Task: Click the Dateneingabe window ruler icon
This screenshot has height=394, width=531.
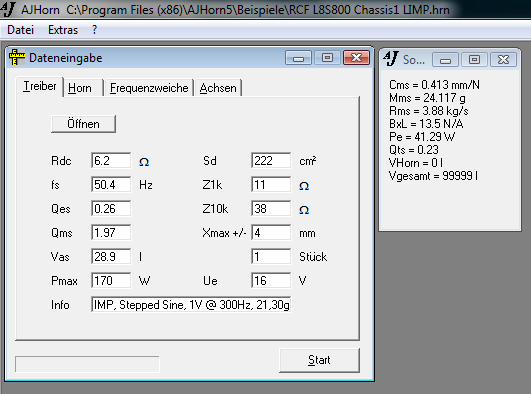Action: (17, 57)
